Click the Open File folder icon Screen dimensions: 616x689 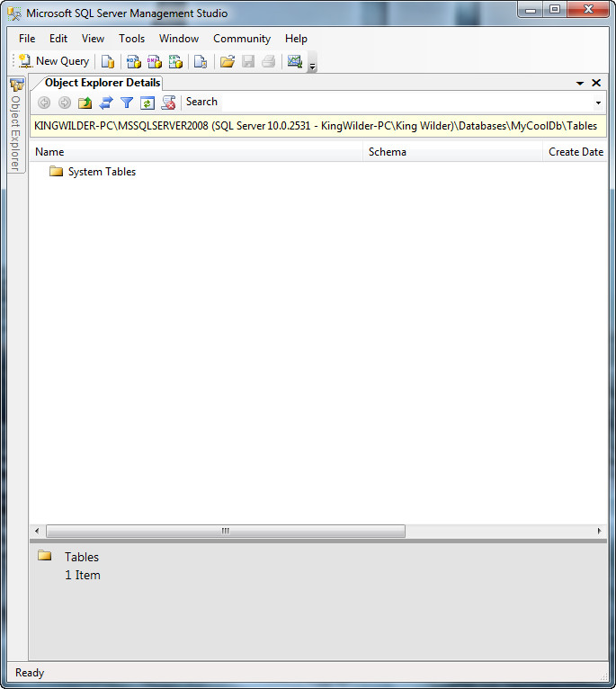(x=228, y=61)
